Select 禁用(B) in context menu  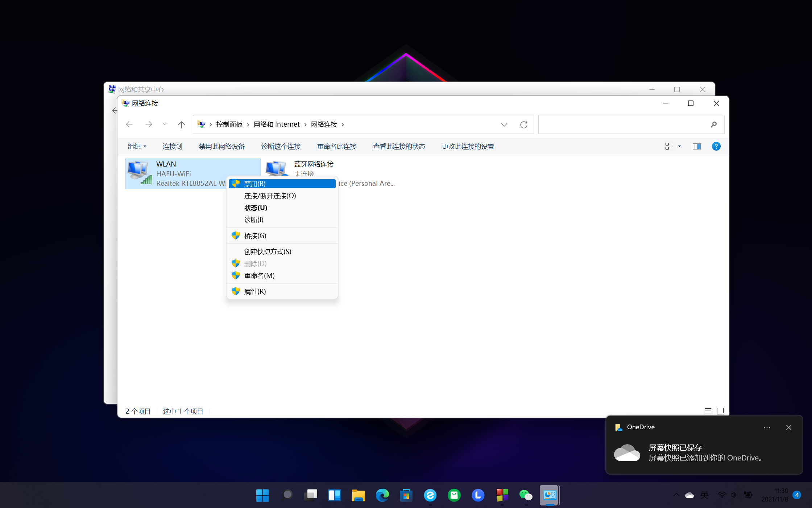point(255,184)
